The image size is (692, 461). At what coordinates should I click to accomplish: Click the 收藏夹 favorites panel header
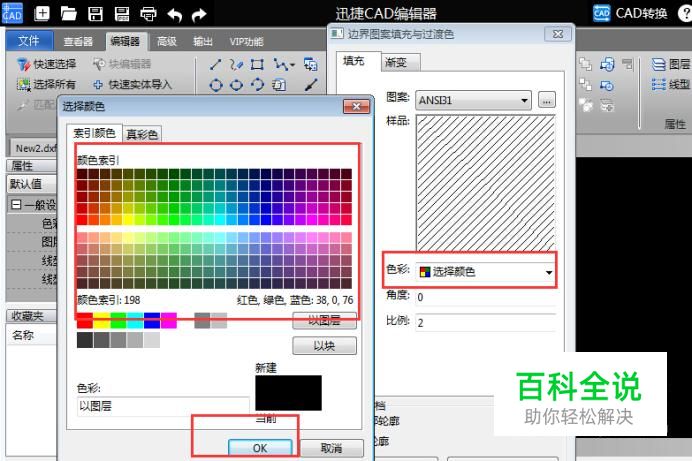[x=31, y=316]
